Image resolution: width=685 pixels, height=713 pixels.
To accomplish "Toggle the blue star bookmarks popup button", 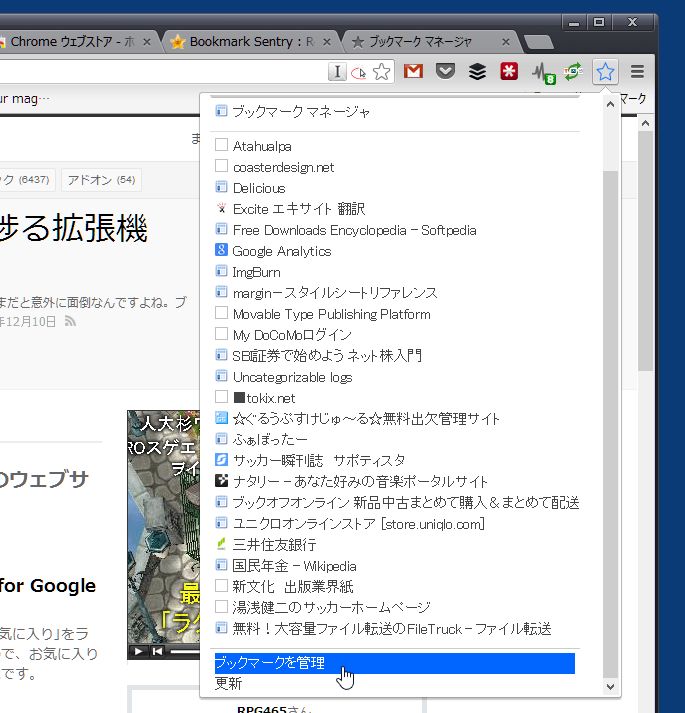I will [x=605, y=71].
